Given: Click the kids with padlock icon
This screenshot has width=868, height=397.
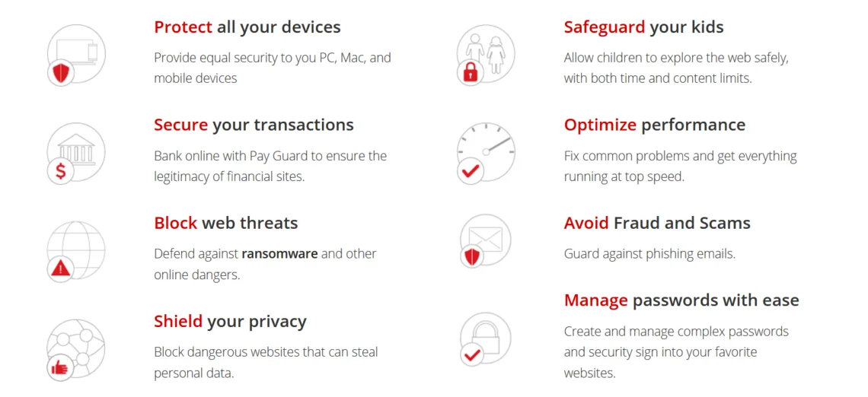Looking at the screenshot, I should [x=485, y=55].
